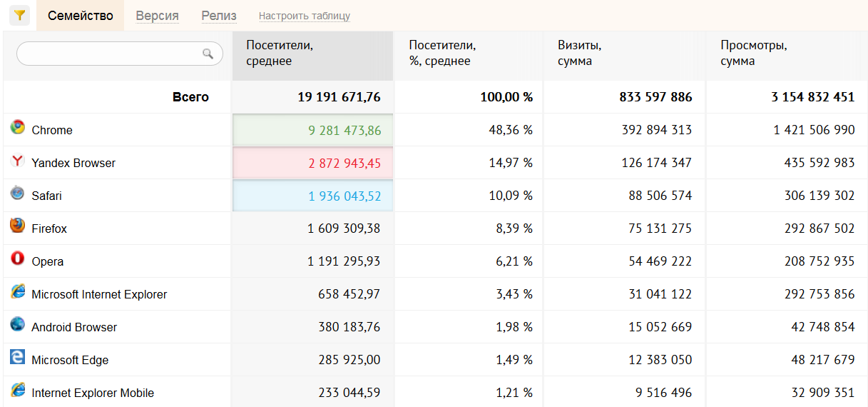Click the Internet Explorer Mobile icon

click(x=18, y=391)
